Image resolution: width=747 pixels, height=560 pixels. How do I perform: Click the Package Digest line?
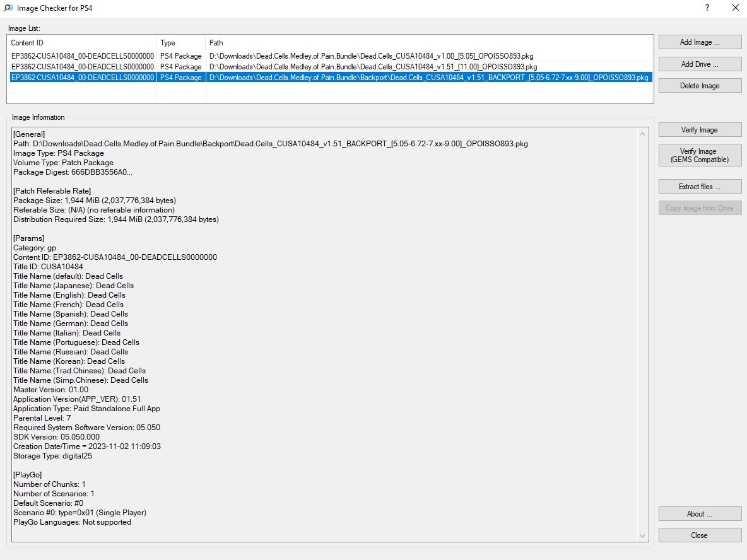coord(73,172)
